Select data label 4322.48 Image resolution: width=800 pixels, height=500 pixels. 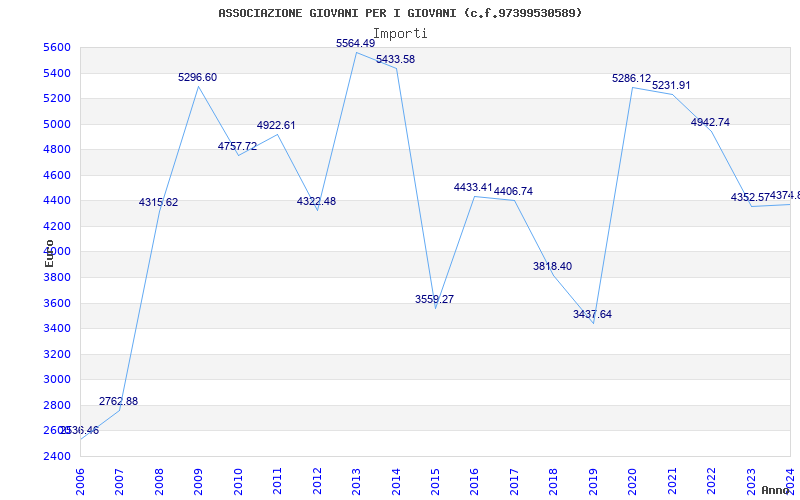[316, 202]
